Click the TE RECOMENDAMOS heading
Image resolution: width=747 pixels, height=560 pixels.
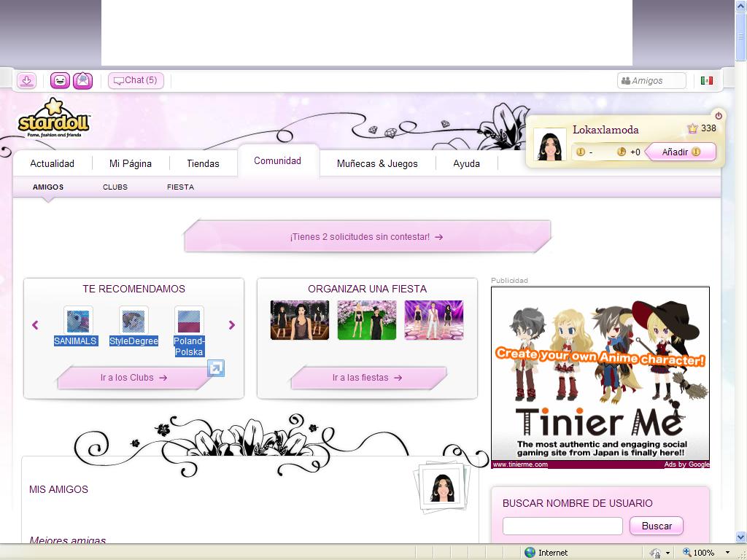coord(134,289)
